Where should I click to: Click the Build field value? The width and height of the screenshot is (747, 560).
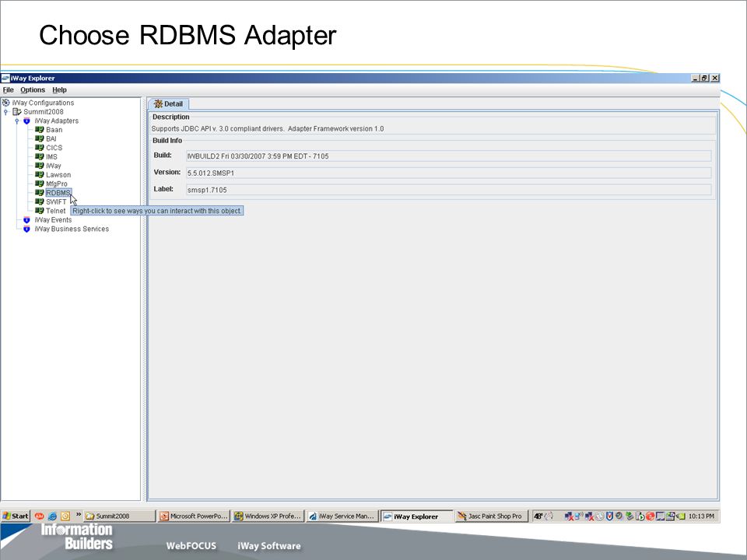tap(448, 156)
